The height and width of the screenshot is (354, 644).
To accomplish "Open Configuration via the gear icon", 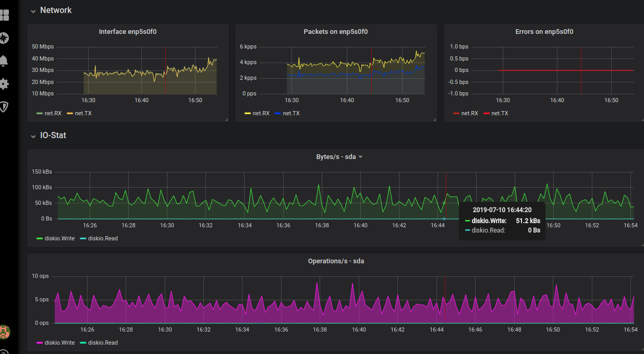I will click(x=4, y=83).
